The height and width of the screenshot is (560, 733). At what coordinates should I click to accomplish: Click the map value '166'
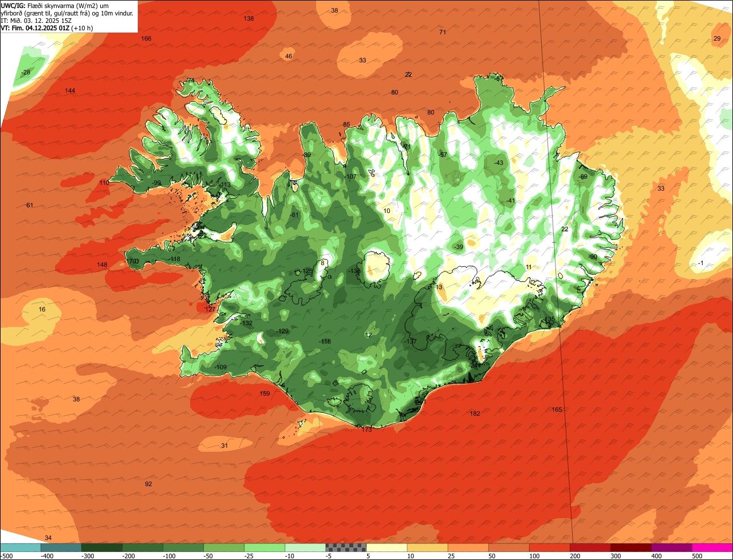click(x=146, y=38)
